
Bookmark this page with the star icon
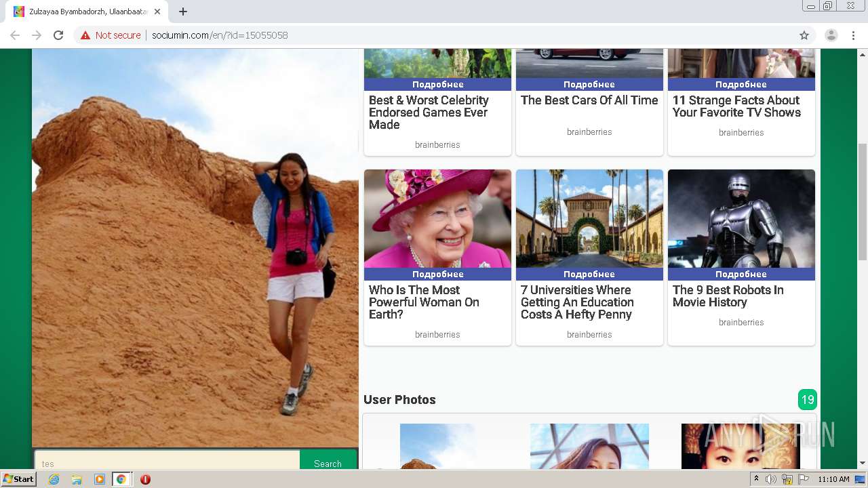coord(804,35)
